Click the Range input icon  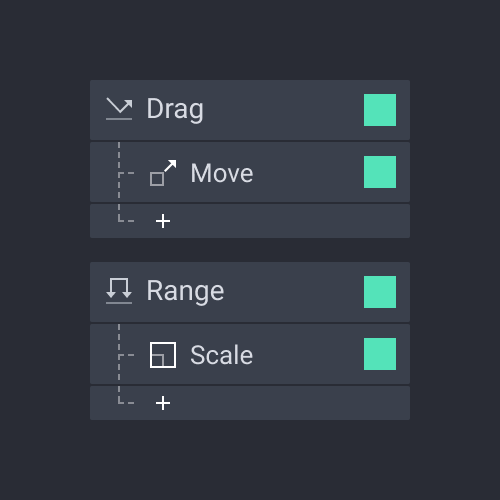[119, 291]
